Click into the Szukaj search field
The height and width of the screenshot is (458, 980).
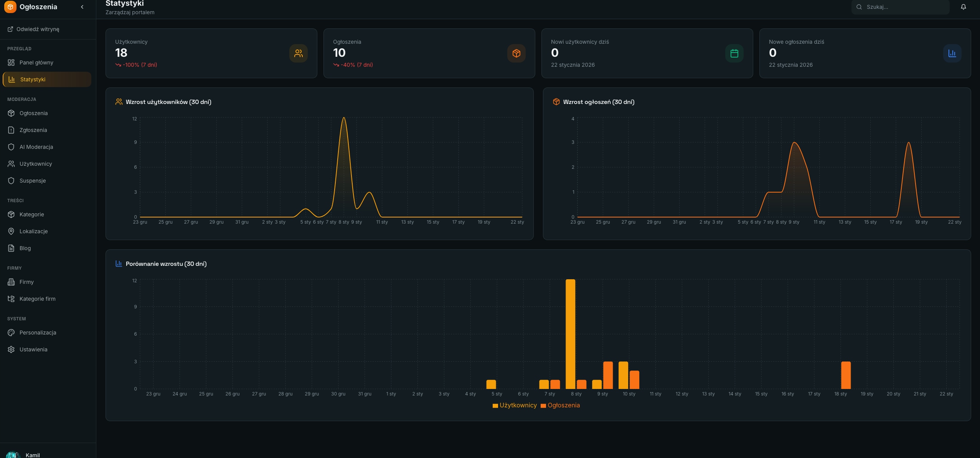(x=900, y=7)
